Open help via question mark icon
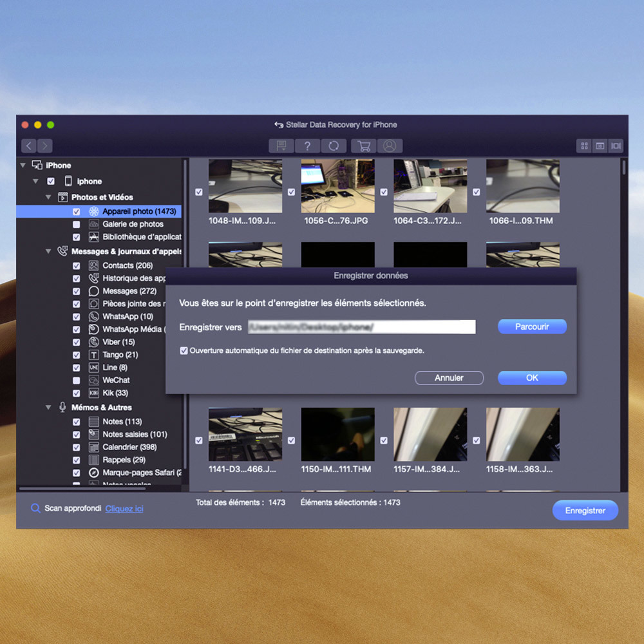644x644 pixels. click(x=307, y=146)
